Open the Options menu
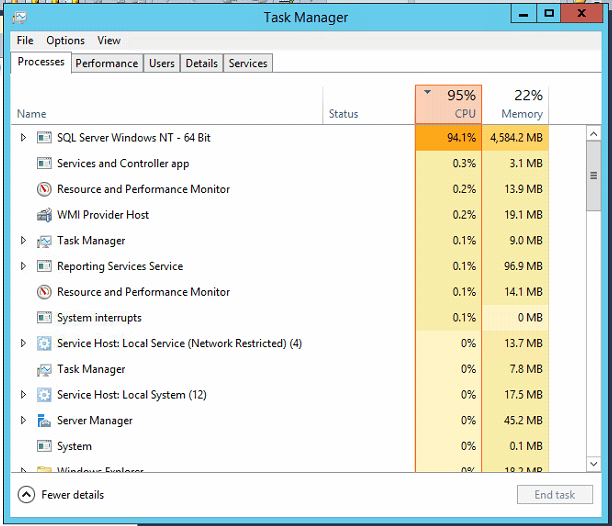The height and width of the screenshot is (526, 612). (65, 40)
